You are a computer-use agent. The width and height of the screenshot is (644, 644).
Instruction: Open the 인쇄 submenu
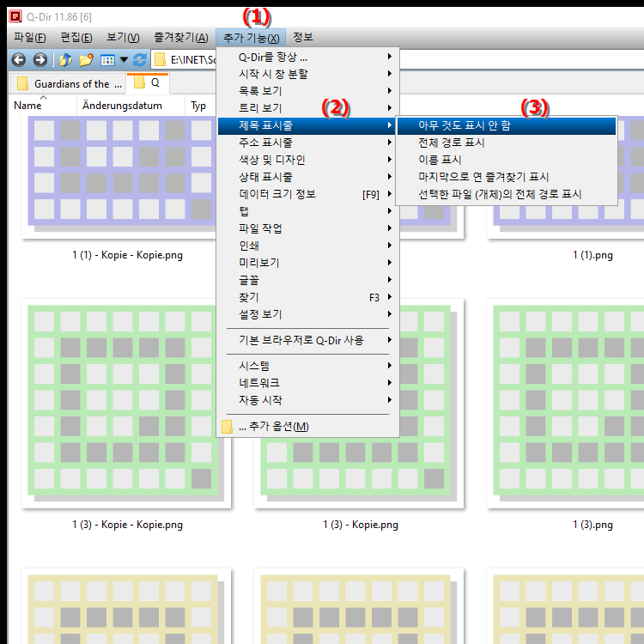tap(307, 246)
